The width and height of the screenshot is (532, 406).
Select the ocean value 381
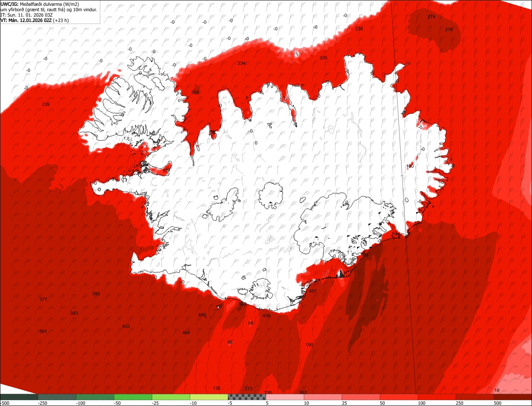(43, 331)
